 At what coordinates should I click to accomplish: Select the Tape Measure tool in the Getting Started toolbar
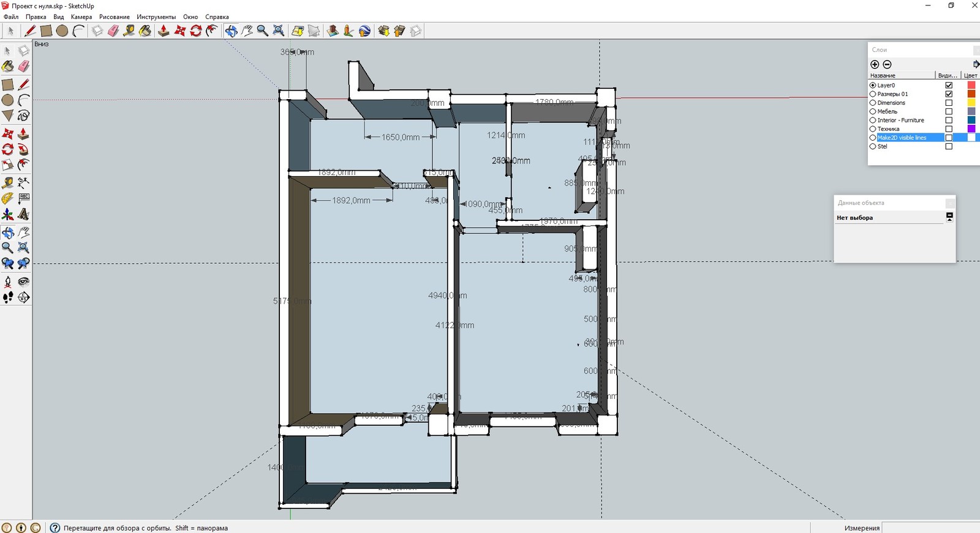(129, 31)
